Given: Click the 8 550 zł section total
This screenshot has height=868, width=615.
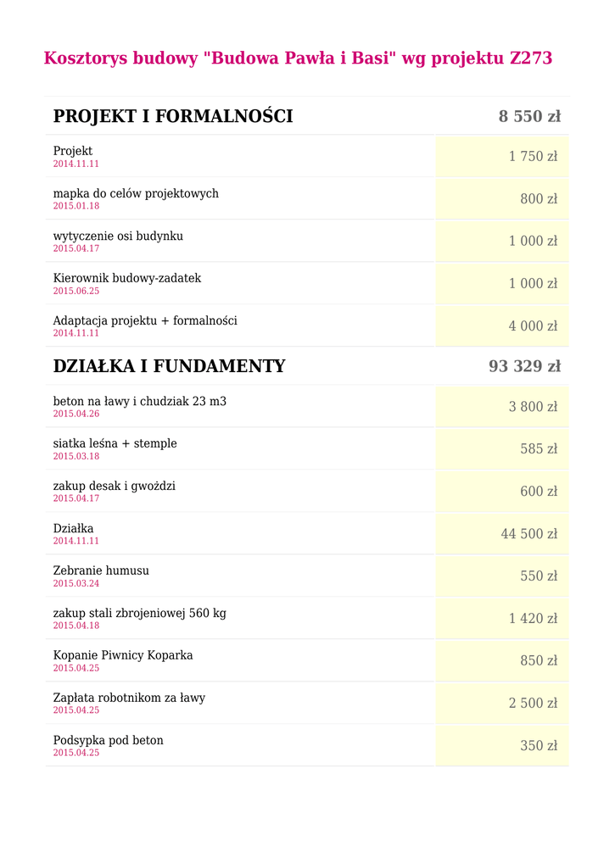Looking at the screenshot, I should 529,117.
